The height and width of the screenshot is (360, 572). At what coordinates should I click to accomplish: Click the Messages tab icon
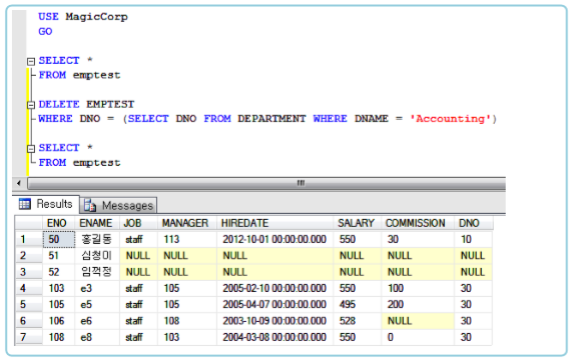pyautogui.click(x=90, y=205)
